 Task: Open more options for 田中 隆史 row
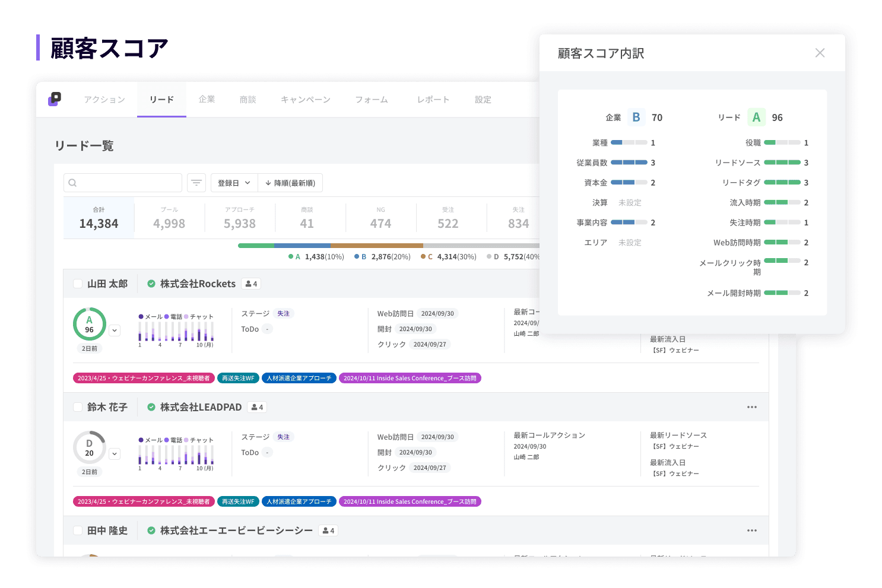click(x=751, y=530)
